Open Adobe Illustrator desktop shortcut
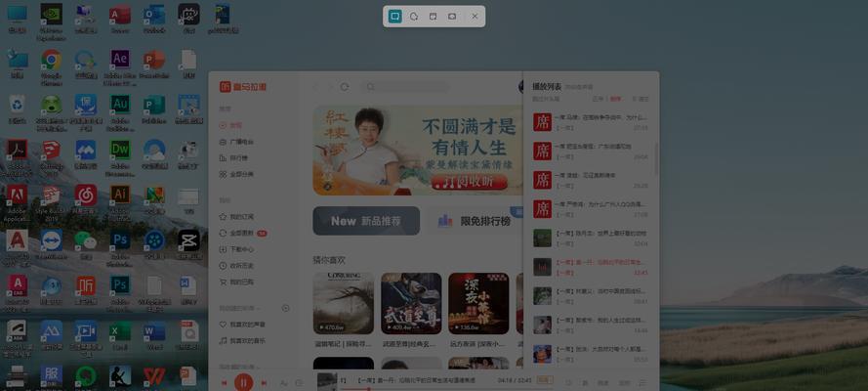This screenshot has height=391, width=868. (120, 201)
